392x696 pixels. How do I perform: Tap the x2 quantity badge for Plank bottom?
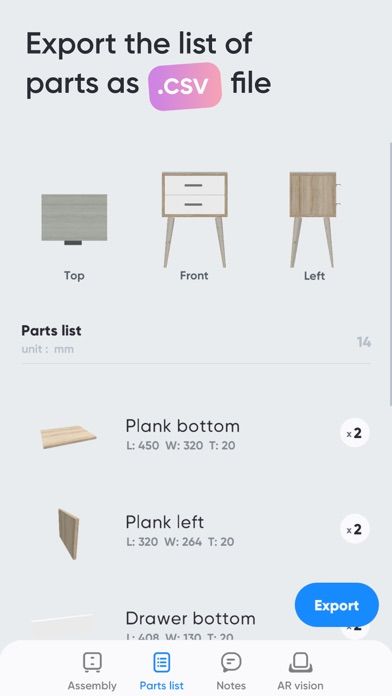click(354, 433)
